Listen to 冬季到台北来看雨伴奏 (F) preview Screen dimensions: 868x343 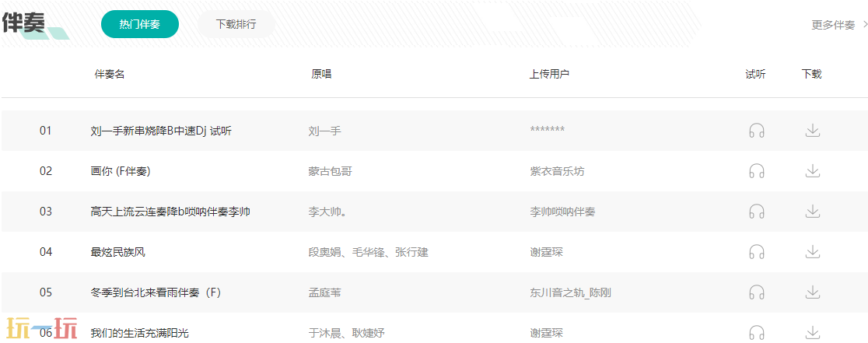[x=757, y=292]
